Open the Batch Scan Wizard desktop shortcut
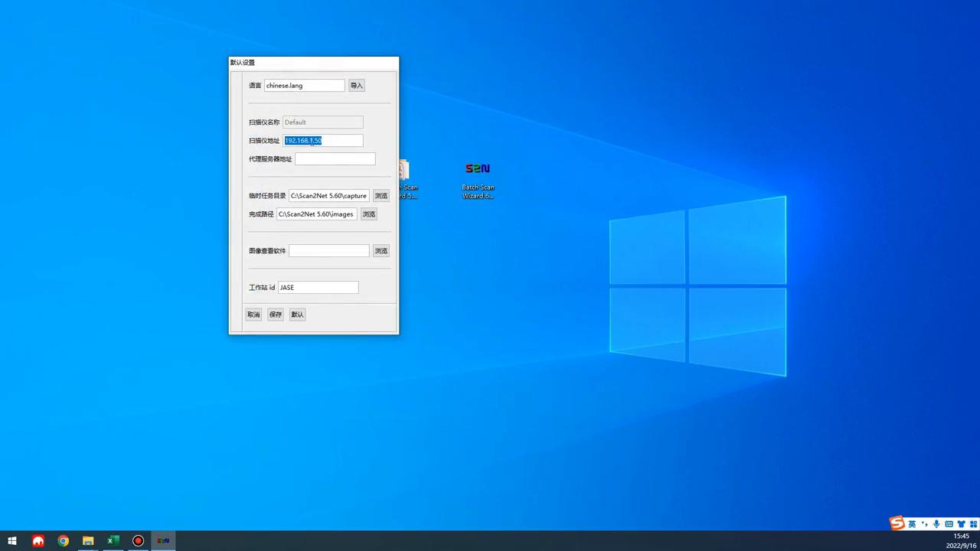 [x=477, y=179]
